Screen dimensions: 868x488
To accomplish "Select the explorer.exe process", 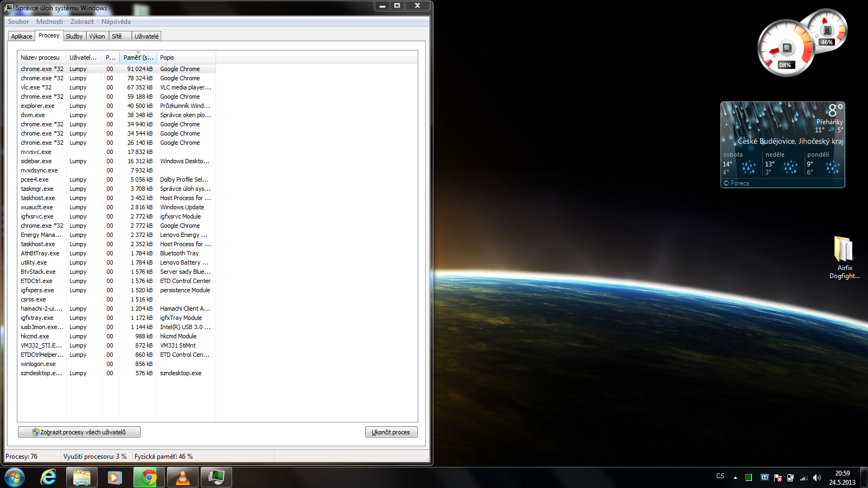I will click(117, 106).
